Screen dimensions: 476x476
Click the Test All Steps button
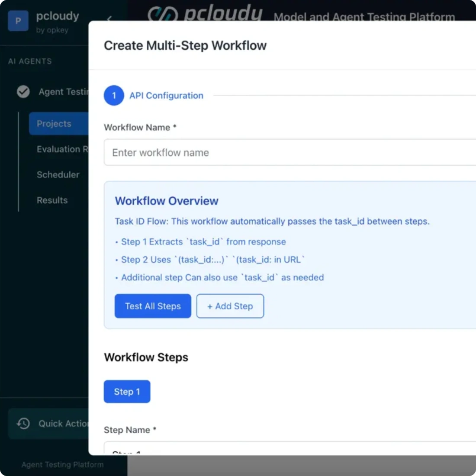pyautogui.click(x=153, y=306)
